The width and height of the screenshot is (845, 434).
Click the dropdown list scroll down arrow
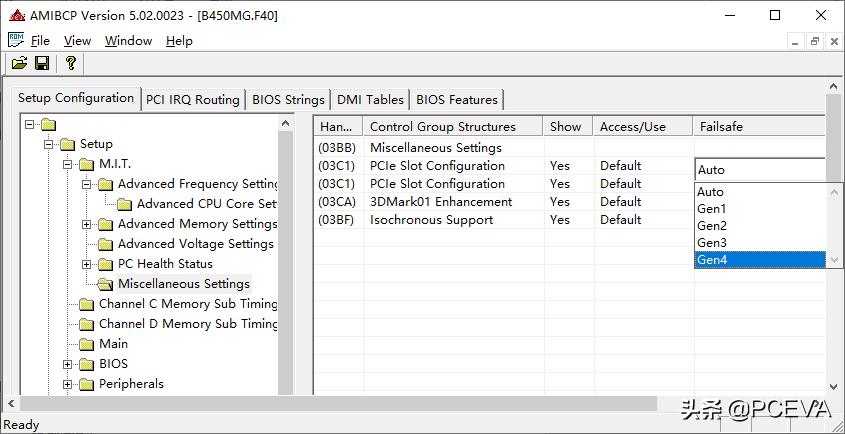(x=835, y=260)
